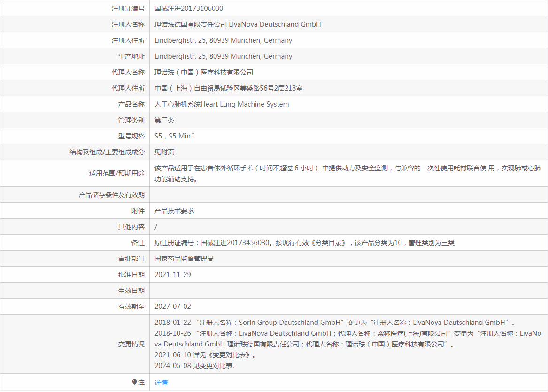Click the 附件 label

138,211
